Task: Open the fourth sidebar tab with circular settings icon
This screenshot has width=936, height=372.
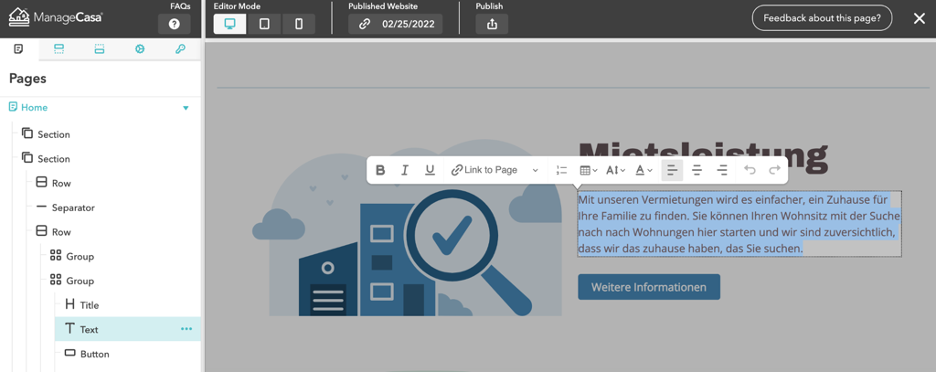Action: [140, 49]
